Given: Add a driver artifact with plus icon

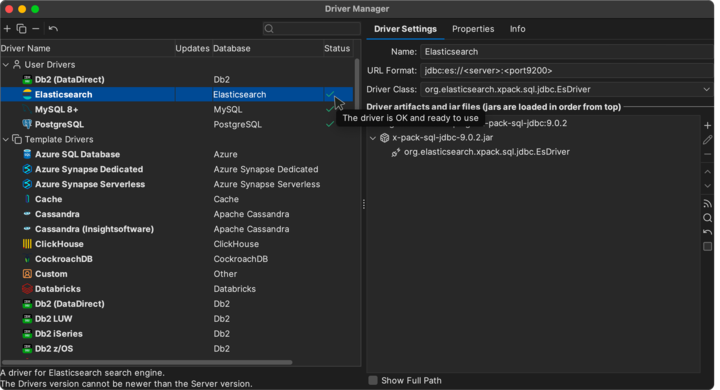Looking at the screenshot, I should (x=707, y=125).
